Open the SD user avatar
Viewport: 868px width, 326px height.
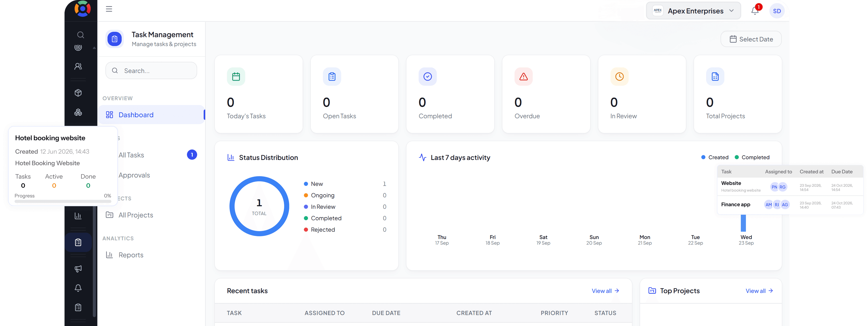tap(777, 11)
